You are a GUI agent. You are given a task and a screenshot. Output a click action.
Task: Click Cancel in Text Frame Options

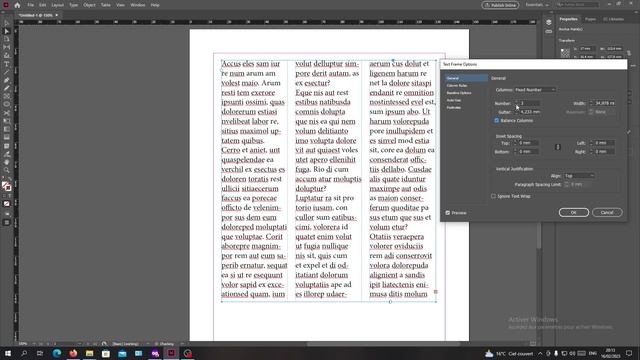point(607,212)
